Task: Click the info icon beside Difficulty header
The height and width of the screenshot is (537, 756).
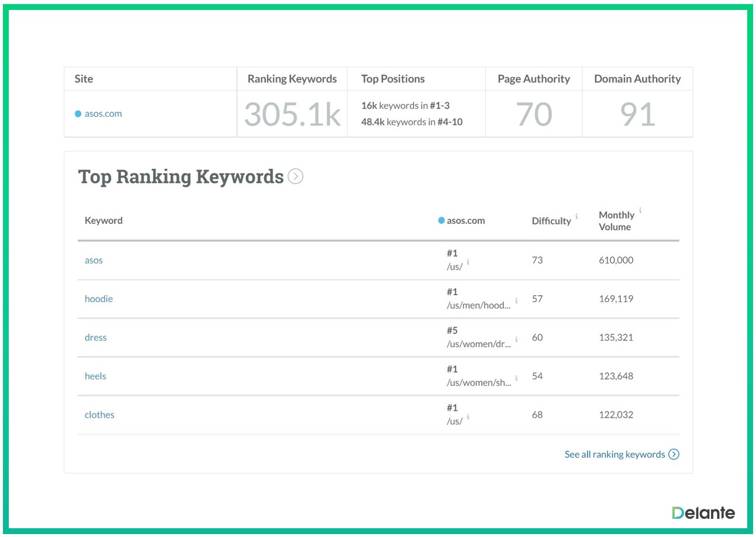Action: pos(577,216)
